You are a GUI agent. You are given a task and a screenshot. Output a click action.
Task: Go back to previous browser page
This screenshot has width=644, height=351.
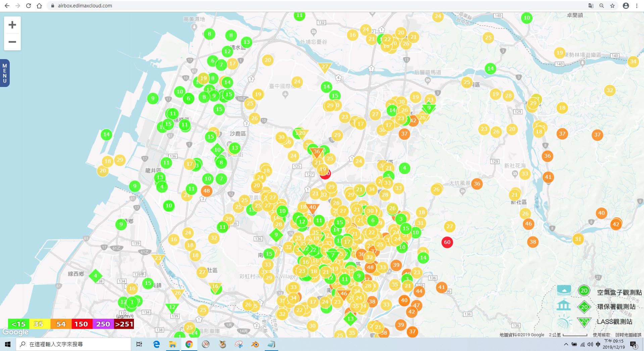coord(7,6)
